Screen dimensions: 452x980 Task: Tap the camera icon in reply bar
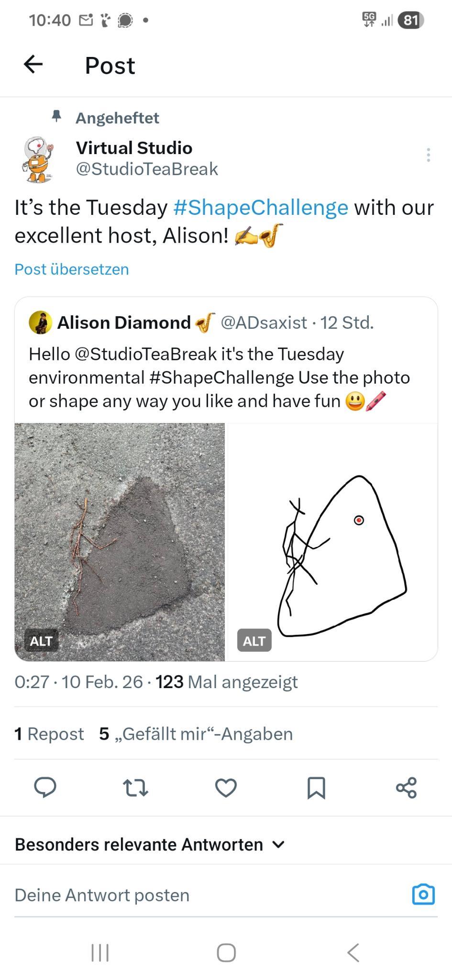pyautogui.click(x=423, y=894)
